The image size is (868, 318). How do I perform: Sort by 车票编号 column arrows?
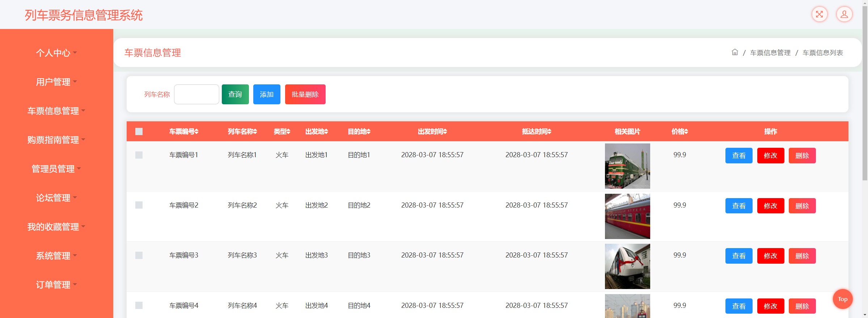[196, 131]
